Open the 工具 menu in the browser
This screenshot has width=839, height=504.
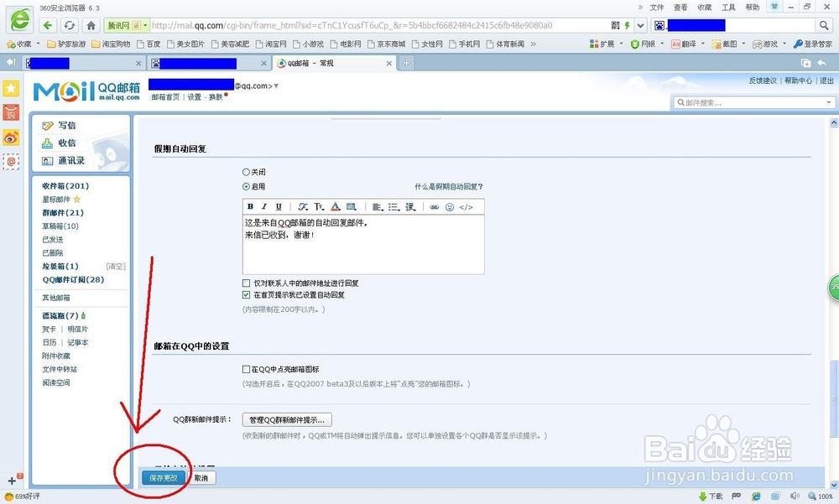coord(729,7)
